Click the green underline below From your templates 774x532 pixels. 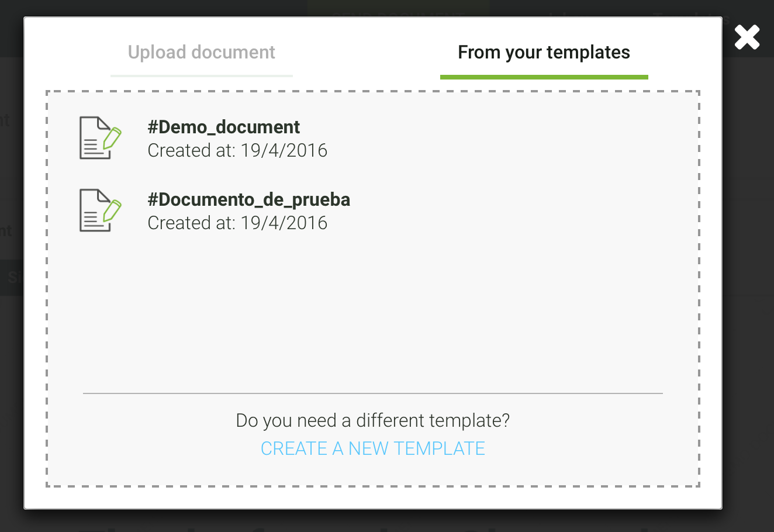[x=544, y=77]
